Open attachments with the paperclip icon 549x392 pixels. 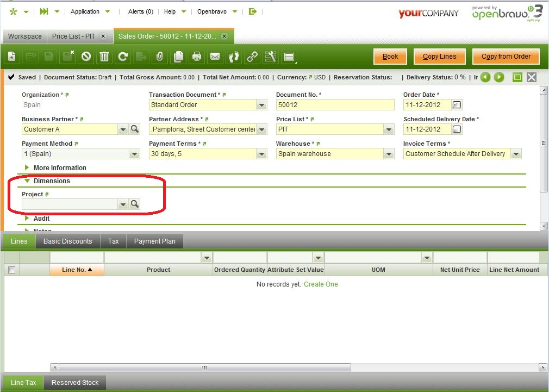click(x=160, y=57)
